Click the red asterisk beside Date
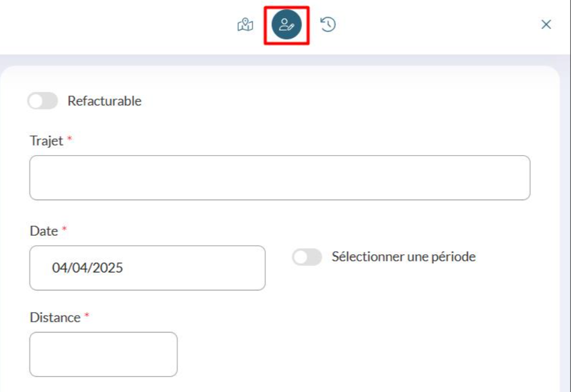This screenshot has width=571, height=392. coord(64,229)
